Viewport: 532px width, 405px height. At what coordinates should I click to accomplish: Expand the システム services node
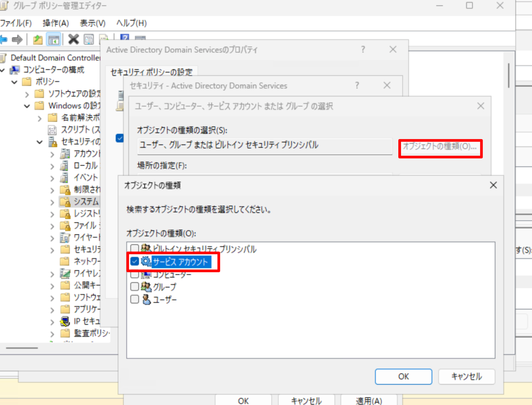point(52,202)
